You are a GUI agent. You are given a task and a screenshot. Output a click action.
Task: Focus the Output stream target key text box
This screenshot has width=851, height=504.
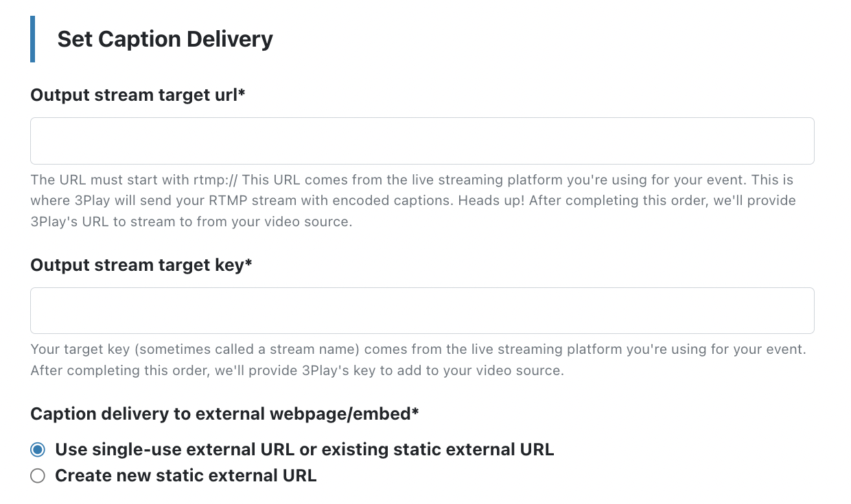422,311
